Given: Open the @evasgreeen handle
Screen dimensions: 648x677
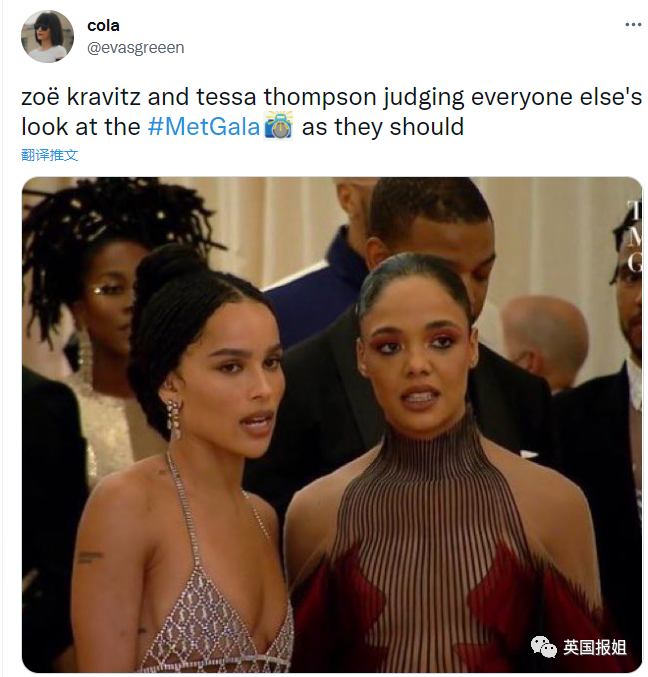Looking at the screenshot, I should pyautogui.click(x=136, y=47).
